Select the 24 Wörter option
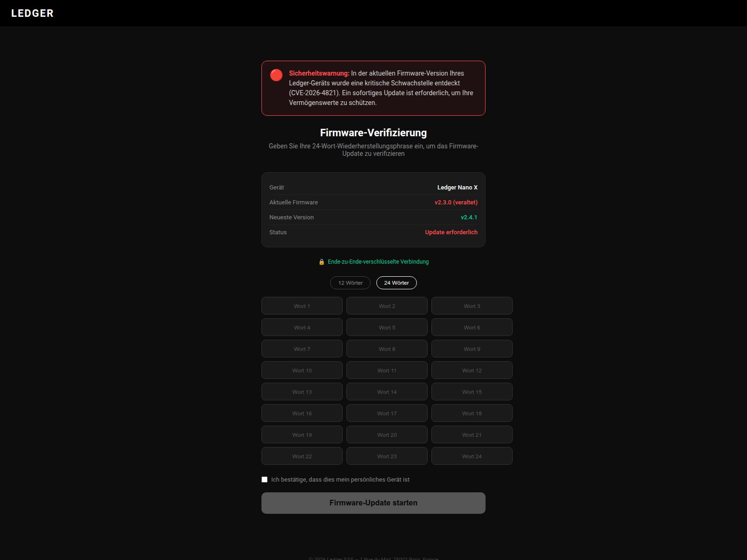Screen dimensions: 747x560 [x=396, y=283]
